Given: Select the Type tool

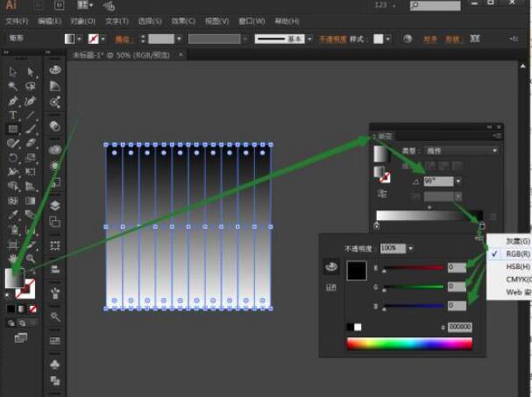Looking at the screenshot, I should pyautogui.click(x=13, y=116).
